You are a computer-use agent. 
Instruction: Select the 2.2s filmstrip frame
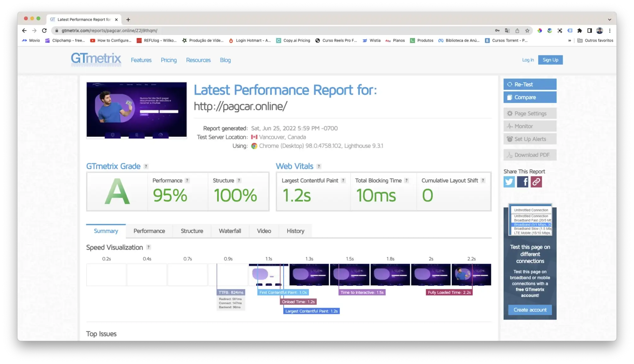(x=471, y=274)
